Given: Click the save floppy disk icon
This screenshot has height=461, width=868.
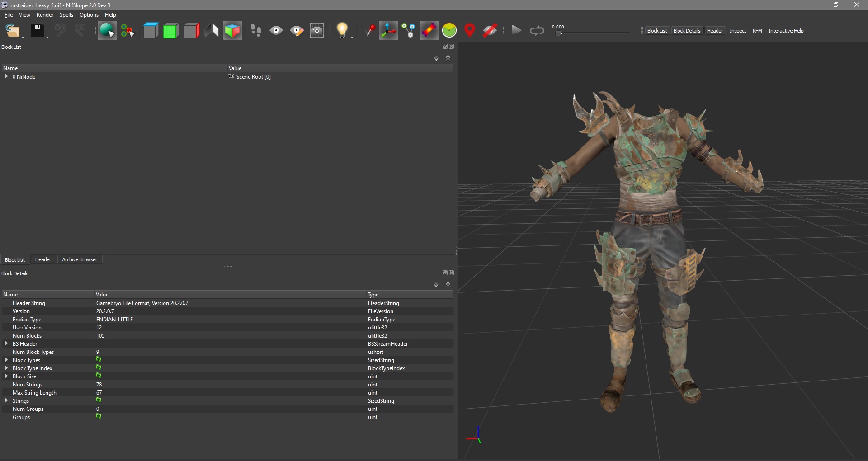Looking at the screenshot, I should tap(37, 31).
